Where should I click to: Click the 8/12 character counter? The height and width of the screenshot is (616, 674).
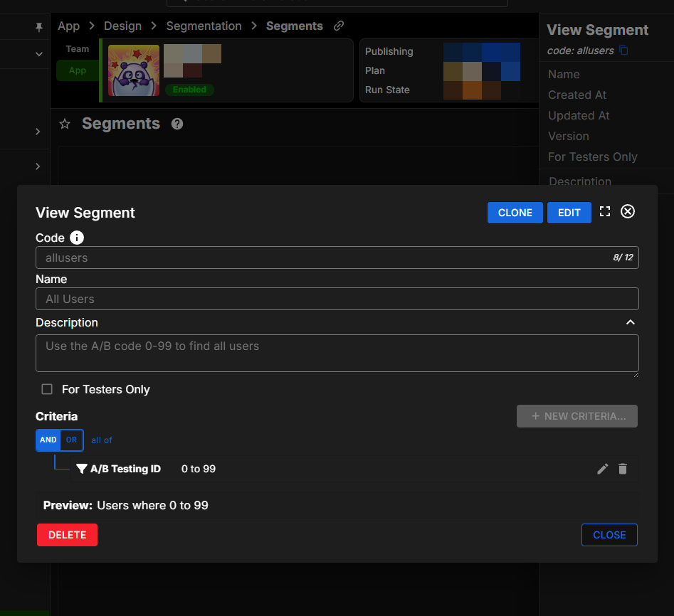(623, 257)
